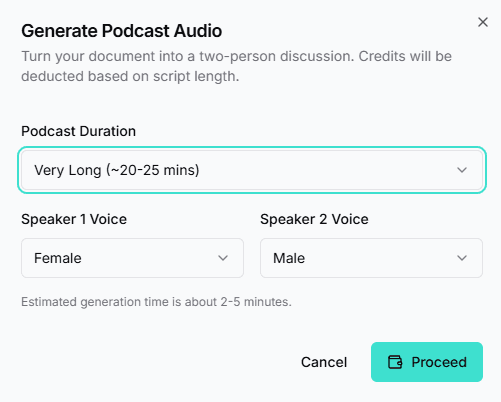
Task: Click the estimated generation time note
Action: pyautogui.click(x=156, y=302)
